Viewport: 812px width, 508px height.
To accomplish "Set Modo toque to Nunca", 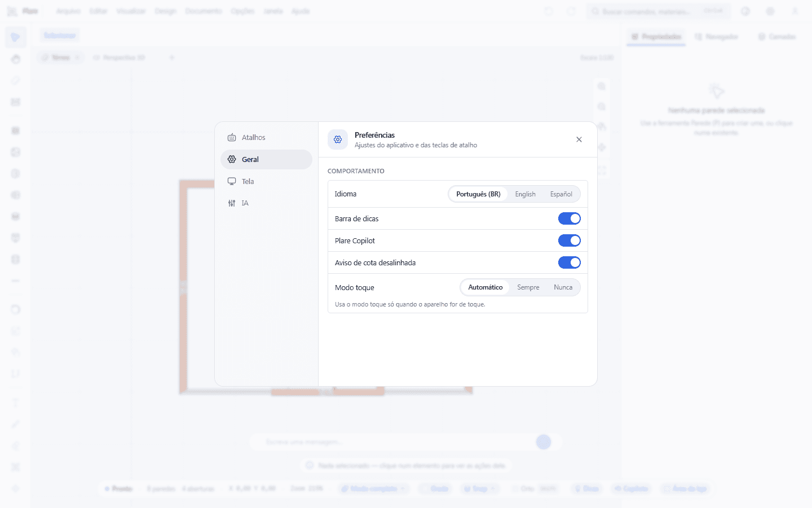I will point(563,287).
